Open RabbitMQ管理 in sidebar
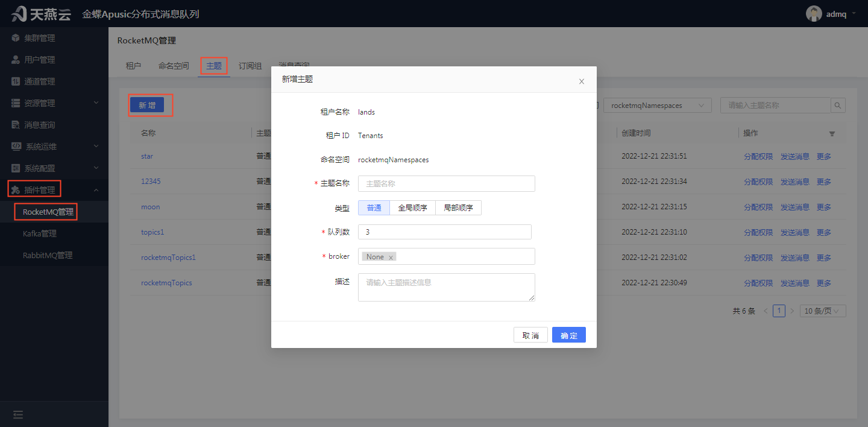The image size is (868, 427). click(48, 255)
